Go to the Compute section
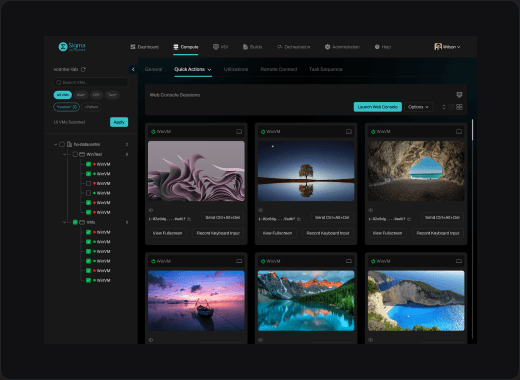 pos(186,47)
